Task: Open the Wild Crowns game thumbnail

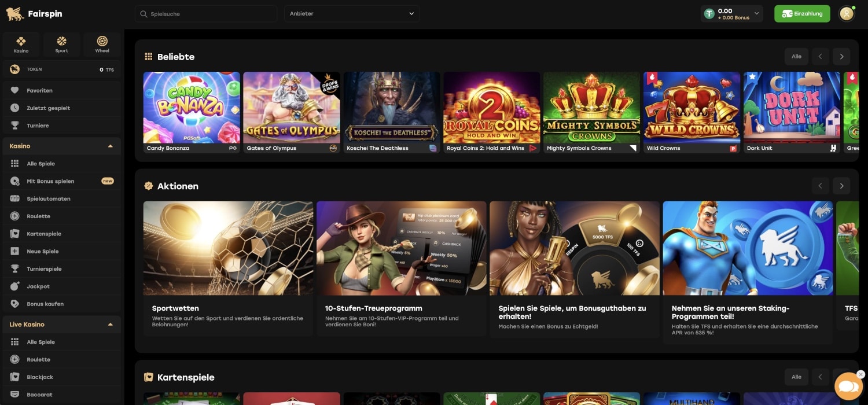Action: pos(692,112)
